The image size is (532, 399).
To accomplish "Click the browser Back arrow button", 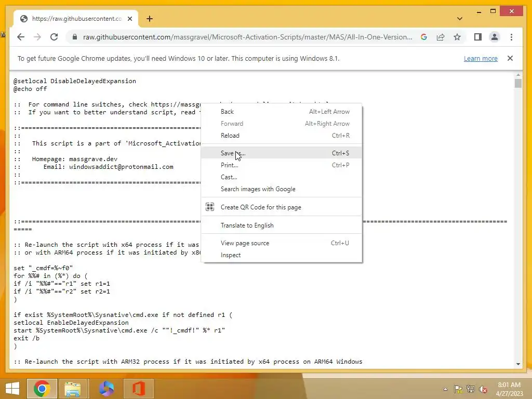I will tap(21, 37).
